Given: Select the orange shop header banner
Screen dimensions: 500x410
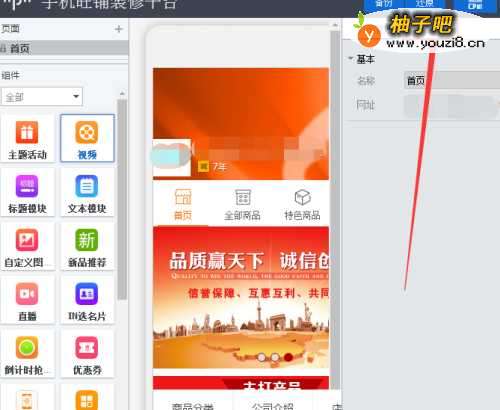Looking at the screenshot, I should pyautogui.click(x=241, y=124).
